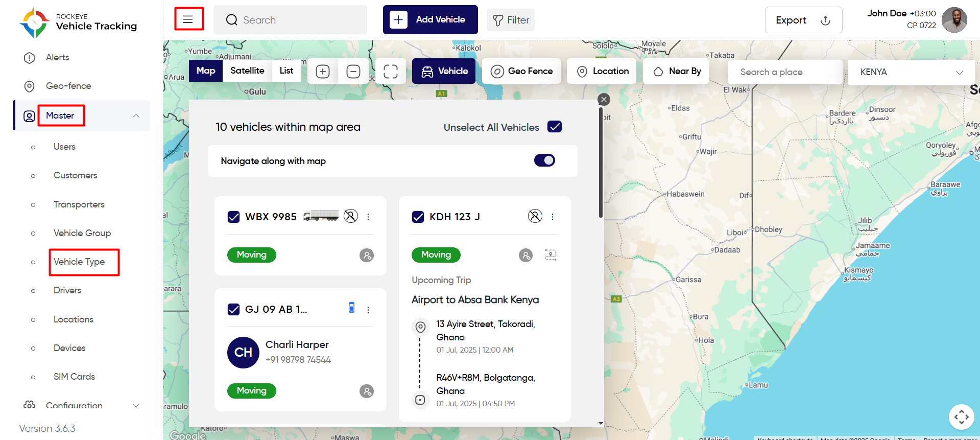Viewport: 980px width, 440px height.
Task: Click the KDH 123 J Moving status badge
Action: tap(436, 254)
